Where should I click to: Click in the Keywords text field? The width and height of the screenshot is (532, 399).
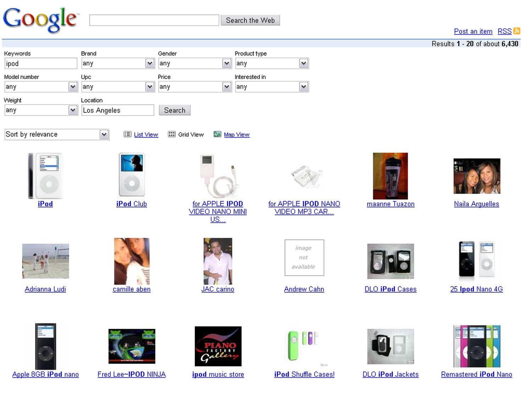tap(41, 63)
